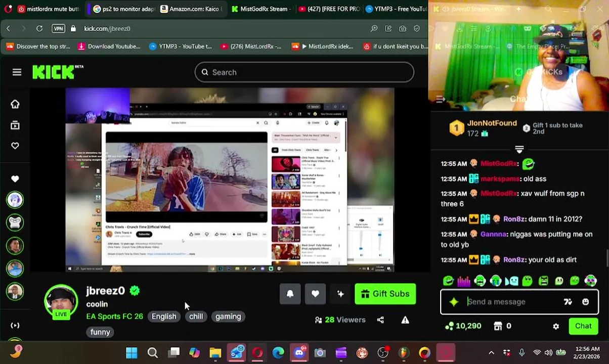This screenshot has width=609, height=364.
Task: Switch to YTMP3 - Free YouTube tab
Action: 395,9
